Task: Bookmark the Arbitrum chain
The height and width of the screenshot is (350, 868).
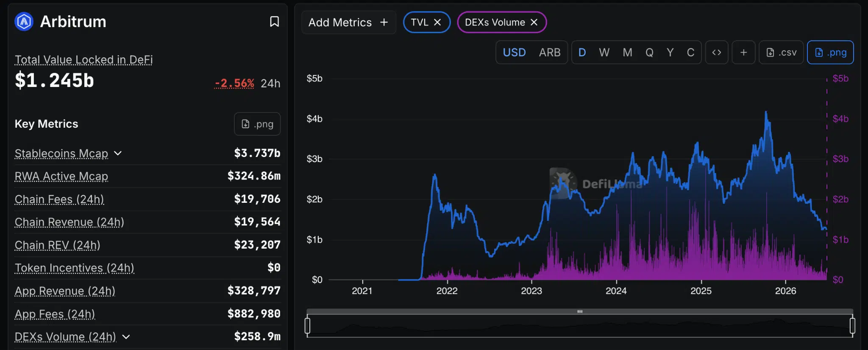Action: (274, 22)
